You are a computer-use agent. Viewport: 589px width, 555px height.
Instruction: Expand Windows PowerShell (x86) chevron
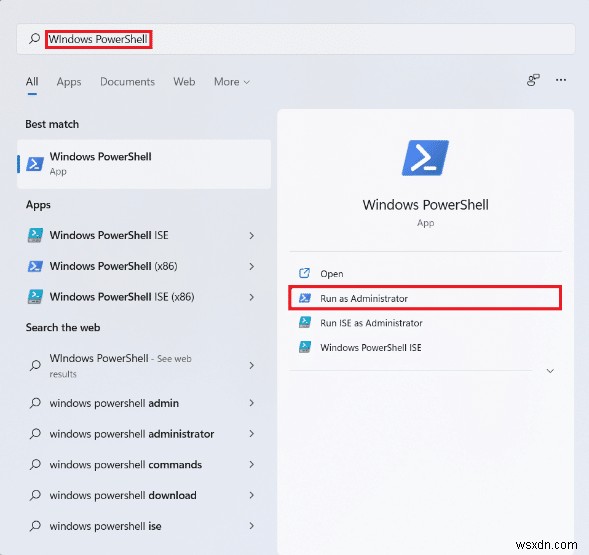click(x=251, y=266)
